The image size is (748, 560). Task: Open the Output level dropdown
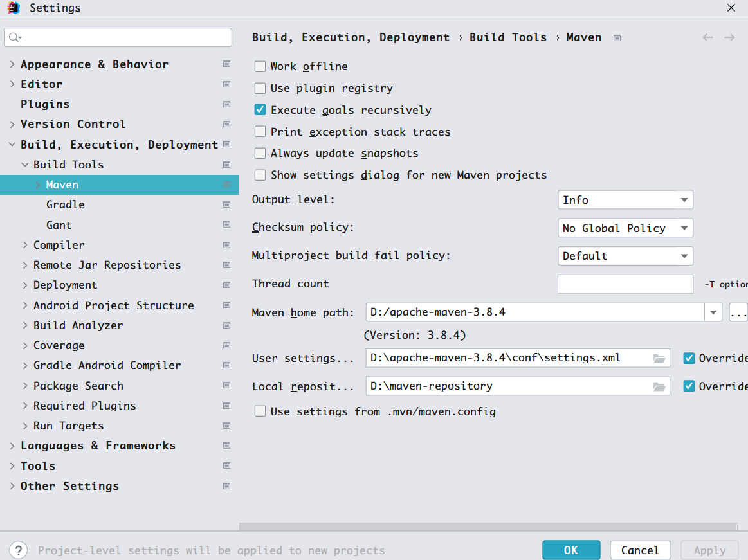(625, 200)
